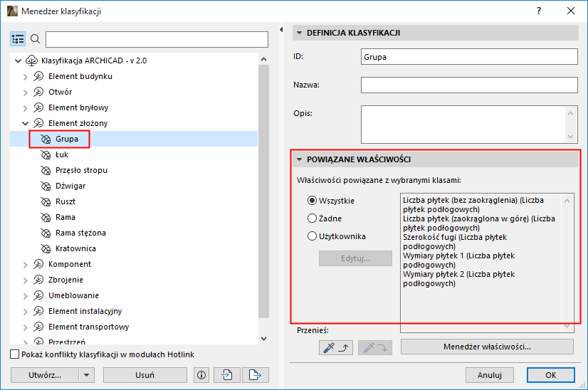Select the Użytkownika radio button
Screen dimensions: 588x390
point(312,236)
